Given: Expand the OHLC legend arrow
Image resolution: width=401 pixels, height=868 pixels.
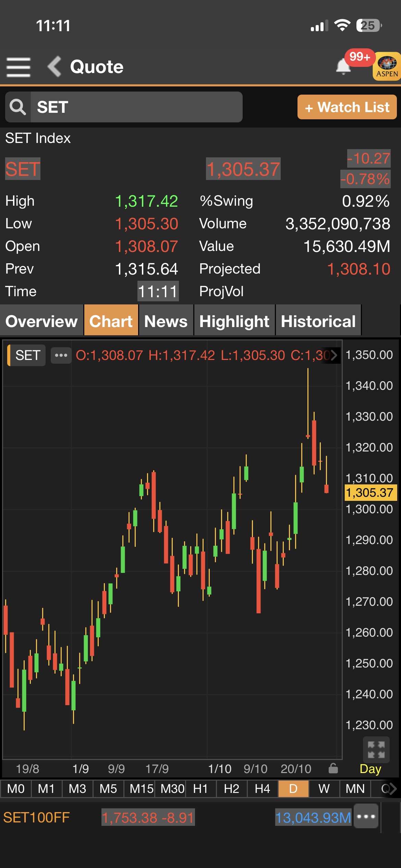Looking at the screenshot, I should pyautogui.click(x=334, y=355).
